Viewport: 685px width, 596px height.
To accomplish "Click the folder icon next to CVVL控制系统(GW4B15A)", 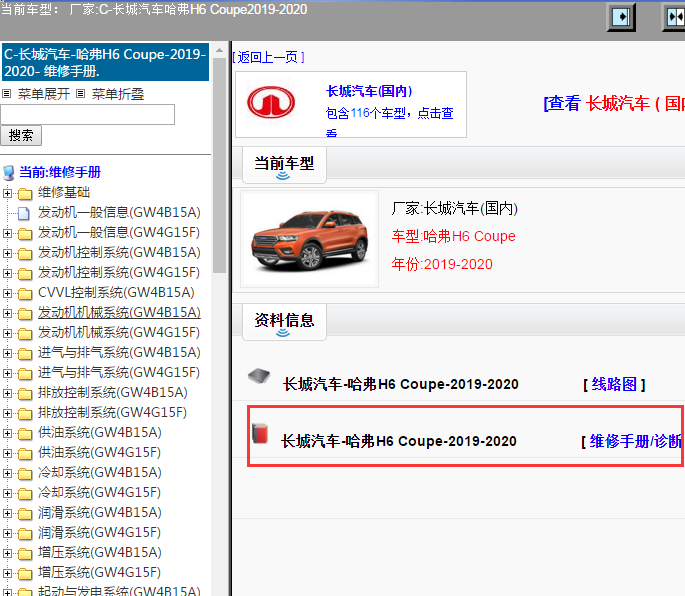I will (x=25, y=292).
